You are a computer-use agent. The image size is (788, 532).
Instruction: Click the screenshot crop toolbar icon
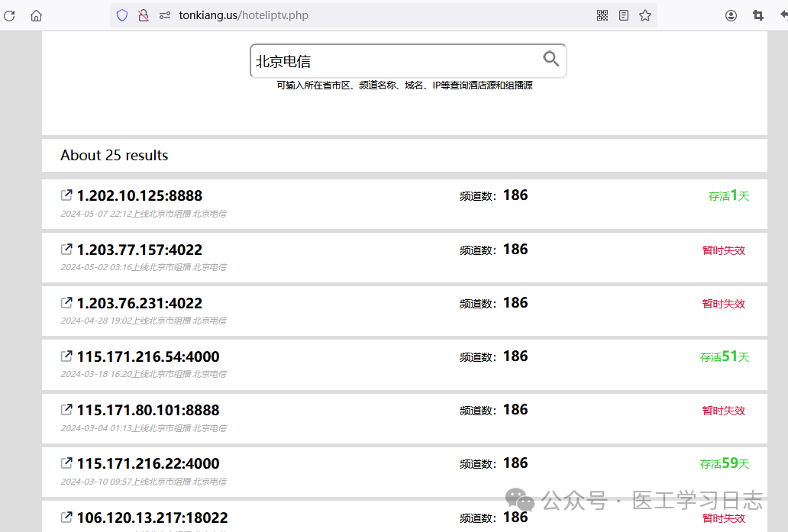click(758, 15)
